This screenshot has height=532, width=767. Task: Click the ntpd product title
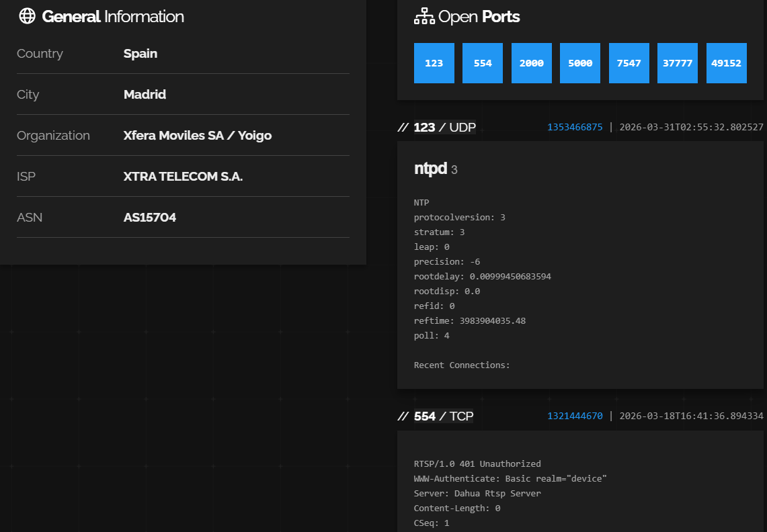(x=430, y=169)
